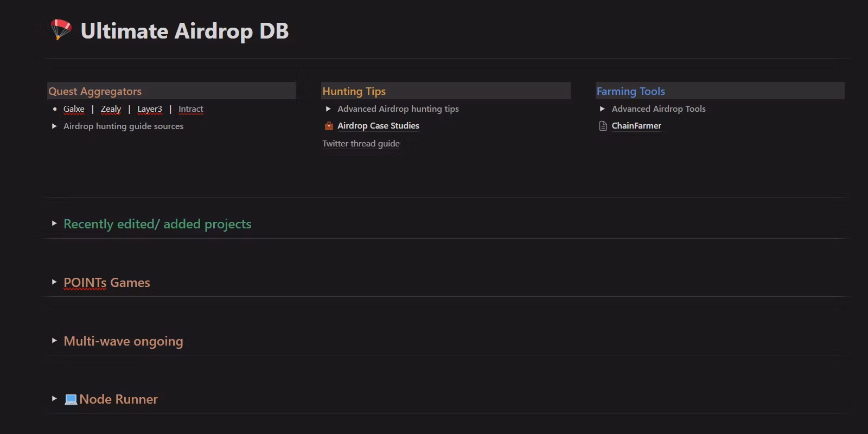Image resolution: width=868 pixels, height=434 pixels.
Task: Click the laptop icon before Node Runner
Action: tap(71, 400)
